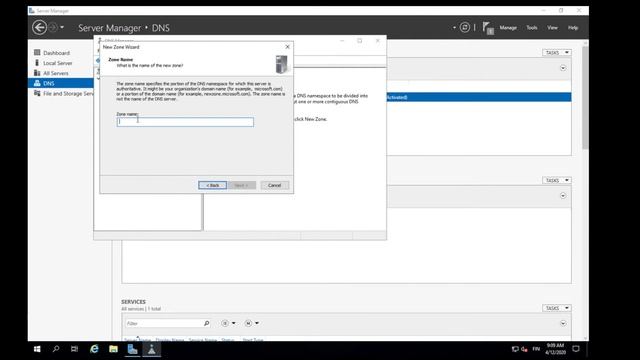Click the Services Filter text box
The height and width of the screenshot is (360, 640).
coord(163,323)
